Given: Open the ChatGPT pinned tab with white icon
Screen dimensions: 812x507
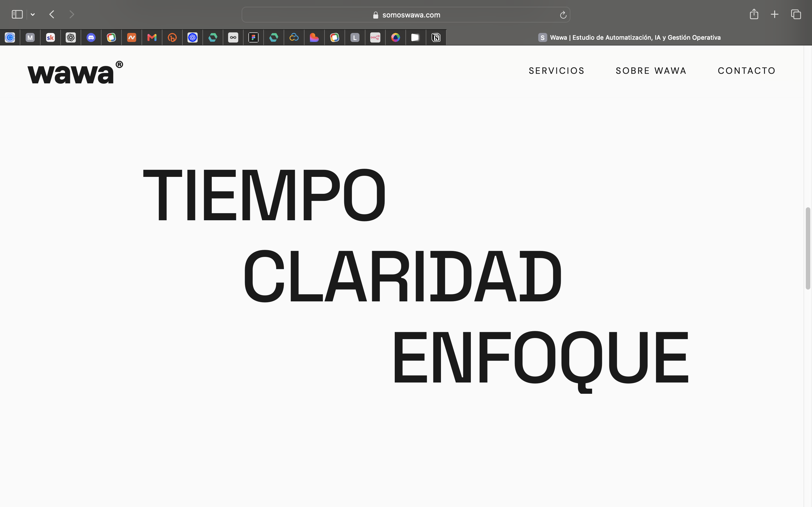Looking at the screenshot, I should pyautogui.click(x=71, y=37).
